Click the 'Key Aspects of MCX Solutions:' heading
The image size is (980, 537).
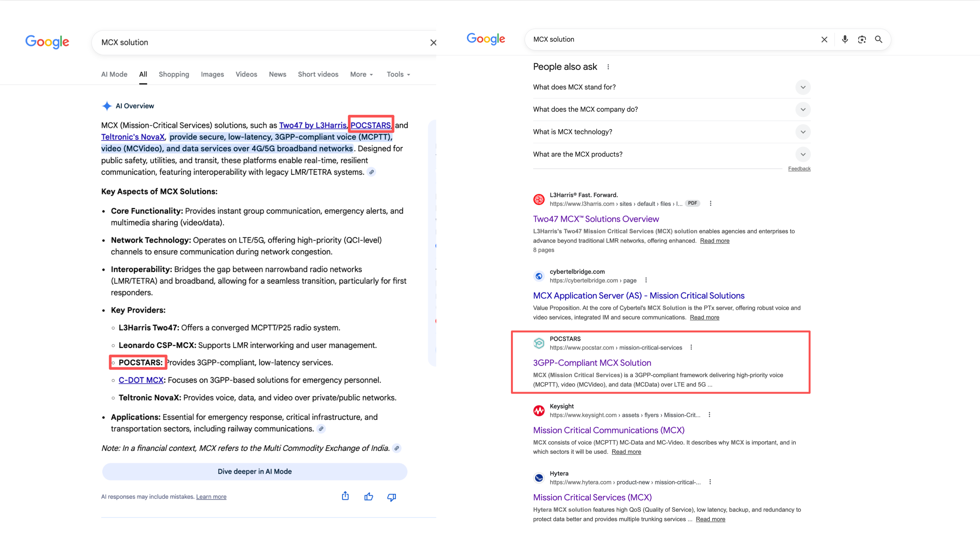[159, 192]
